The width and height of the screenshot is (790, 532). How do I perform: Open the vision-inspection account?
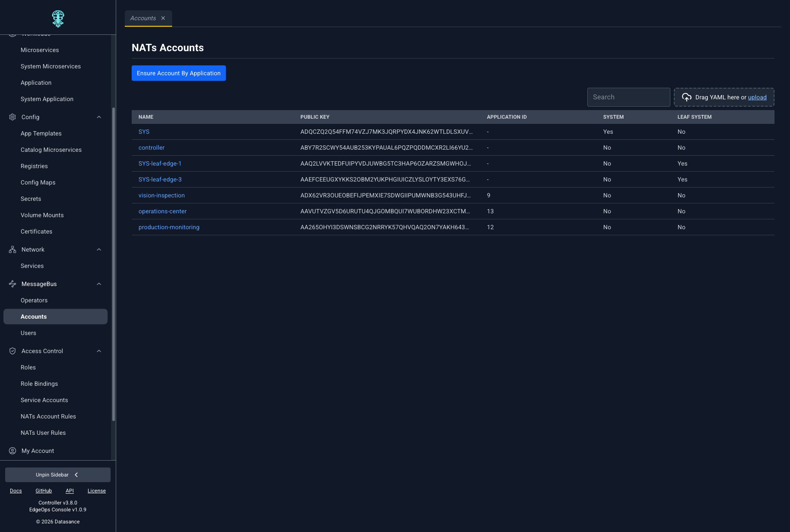pyautogui.click(x=162, y=195)
